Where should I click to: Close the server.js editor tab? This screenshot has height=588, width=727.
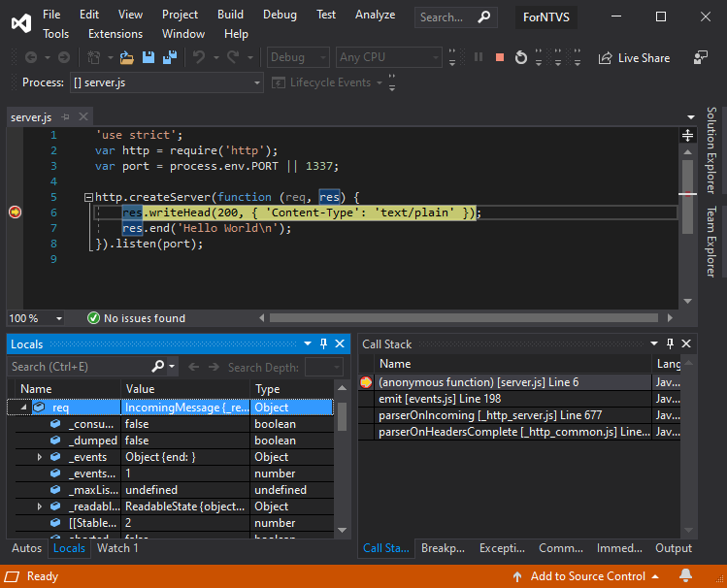[x=83, y=116]
